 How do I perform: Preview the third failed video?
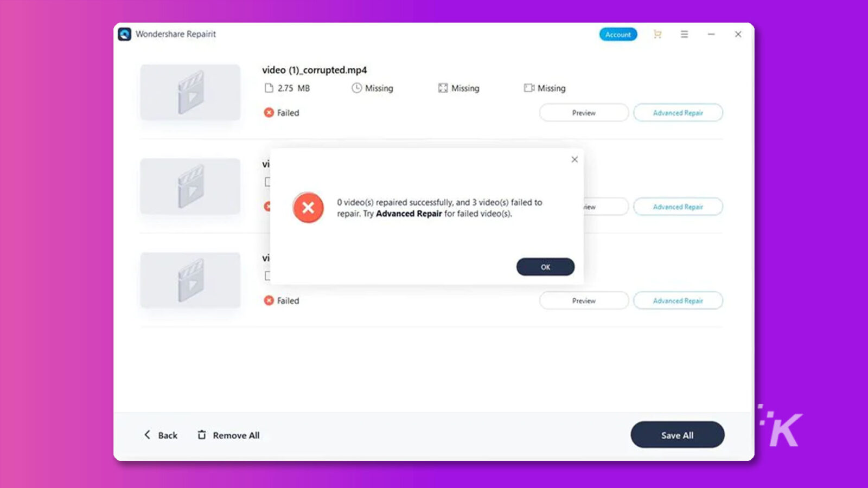(584, 300)
